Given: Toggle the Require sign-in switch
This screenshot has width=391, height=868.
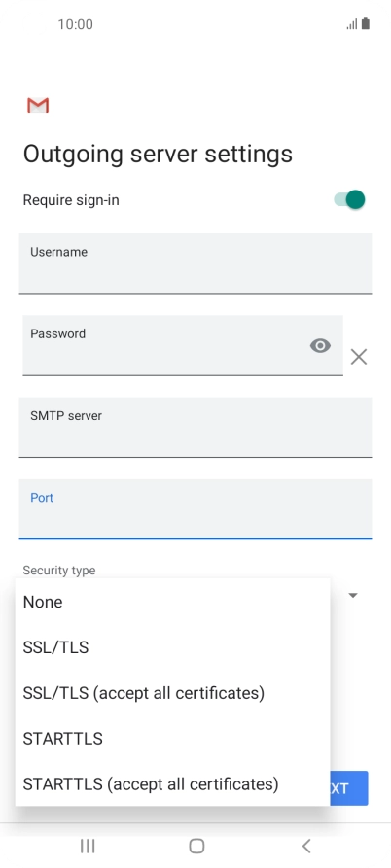Looking at the screenshot, I should coord(349,200).
